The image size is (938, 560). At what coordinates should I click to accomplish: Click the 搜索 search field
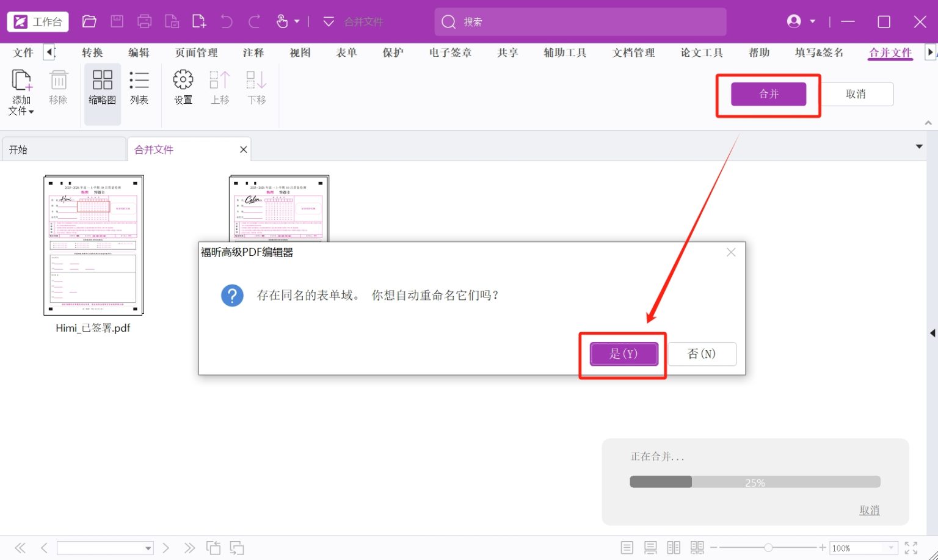tap(580, 22)
